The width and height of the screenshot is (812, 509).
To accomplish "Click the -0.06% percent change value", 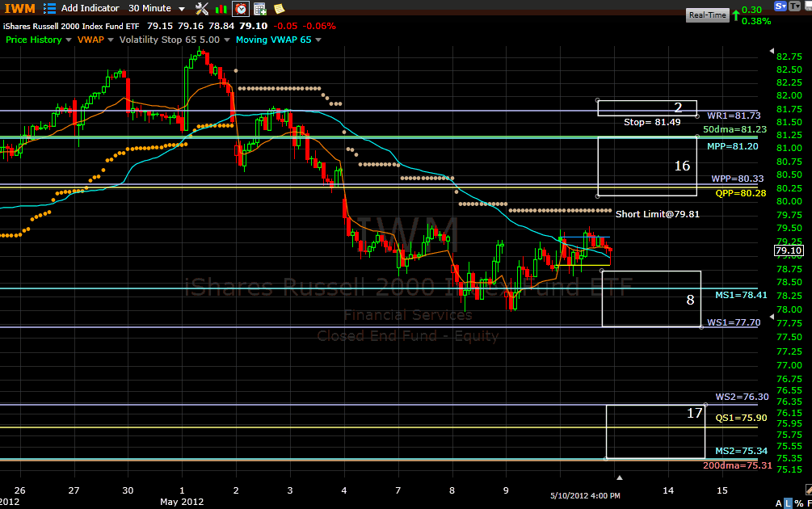I will tap(319, 26).
